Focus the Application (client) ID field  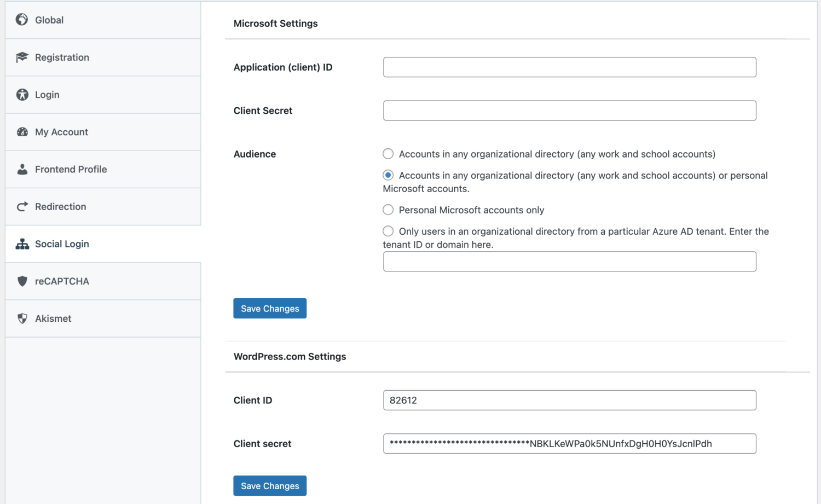click(x=570, y=67)
